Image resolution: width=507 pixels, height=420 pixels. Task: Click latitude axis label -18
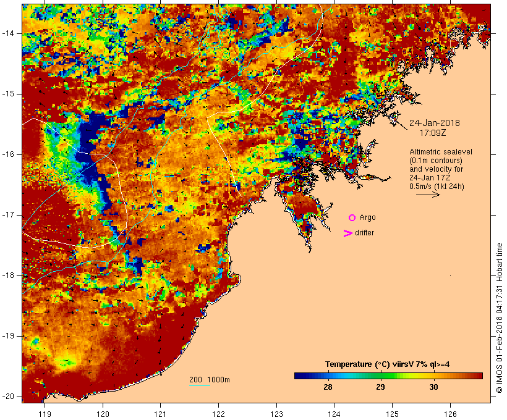click(x=8, y=275)
